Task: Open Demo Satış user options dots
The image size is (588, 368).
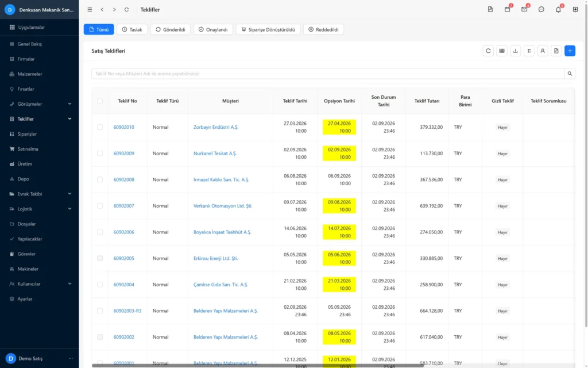Action: point(71,359)
